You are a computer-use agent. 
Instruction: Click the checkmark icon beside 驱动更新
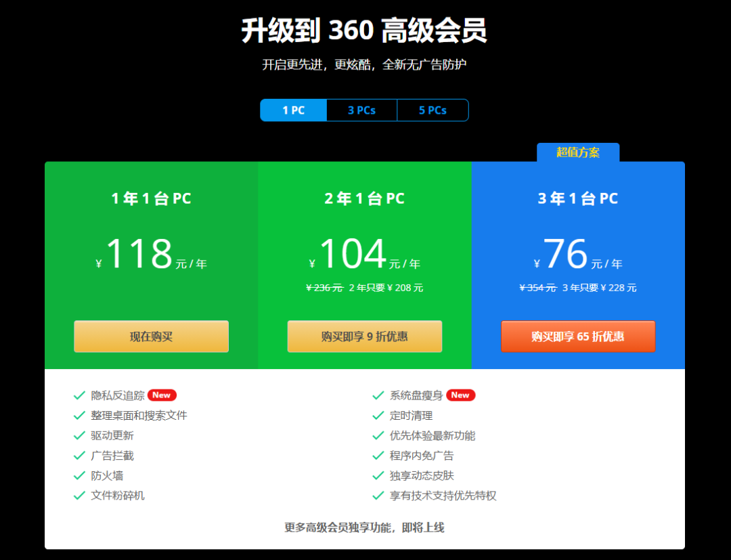point(79,435)
